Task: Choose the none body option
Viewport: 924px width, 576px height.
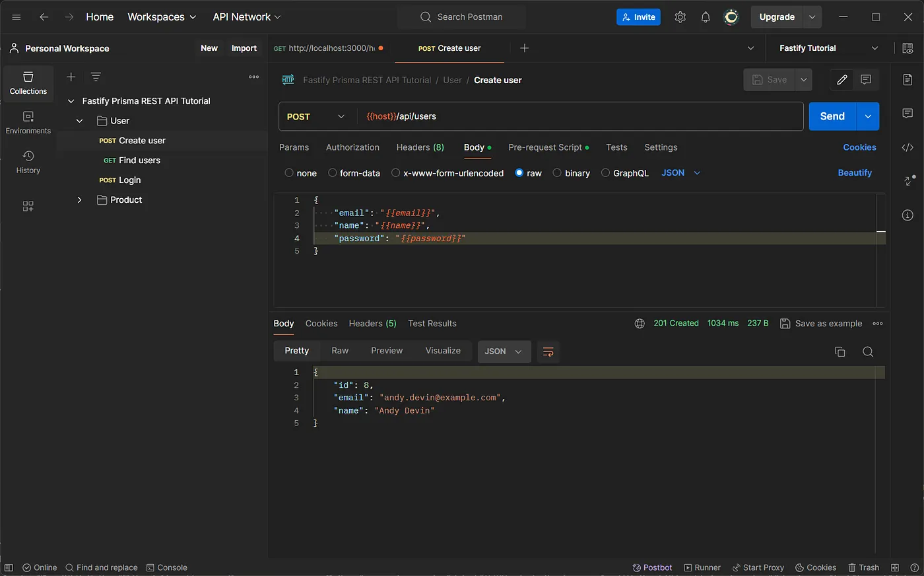Action: click(300, 173)
